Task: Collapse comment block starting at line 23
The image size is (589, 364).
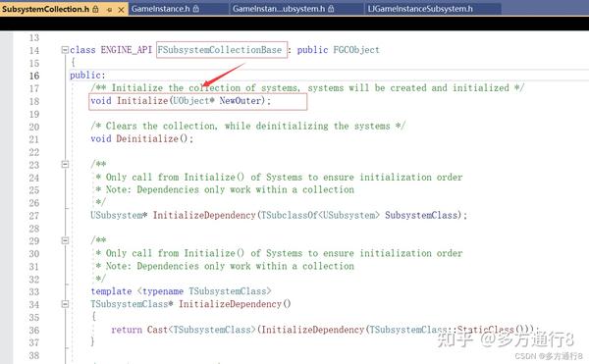Action: pos(65,164)
